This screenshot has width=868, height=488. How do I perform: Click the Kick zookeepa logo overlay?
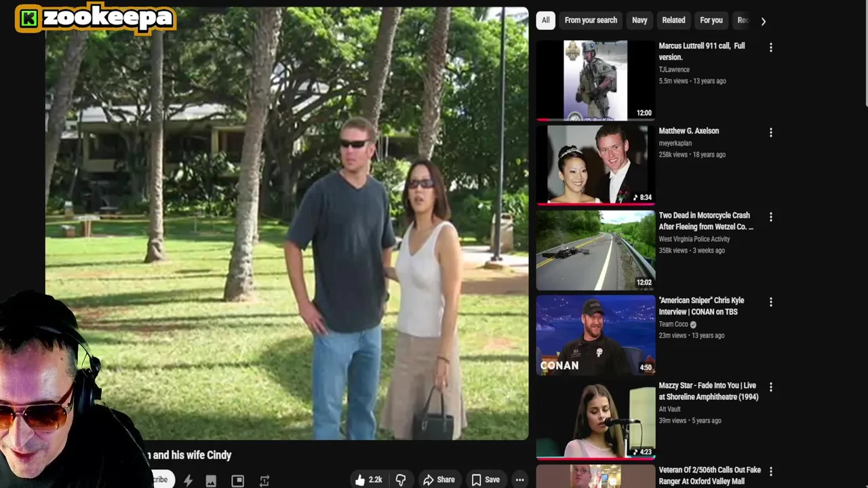(x=96, y=18)
